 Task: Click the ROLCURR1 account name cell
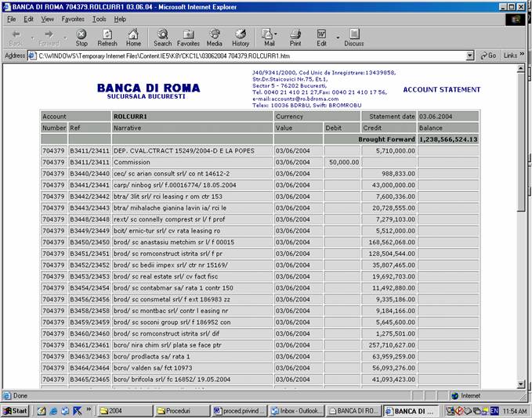click(193, 117)
